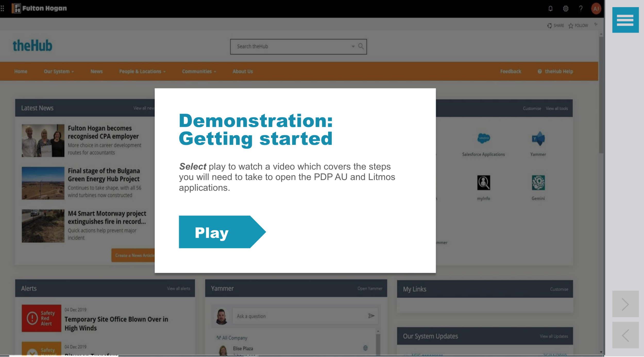Image resolution: width=644 pixels, height=357 pixels.
Task: Open the hamburger menu in the sidebar
Action: click(x=625, y=20)
